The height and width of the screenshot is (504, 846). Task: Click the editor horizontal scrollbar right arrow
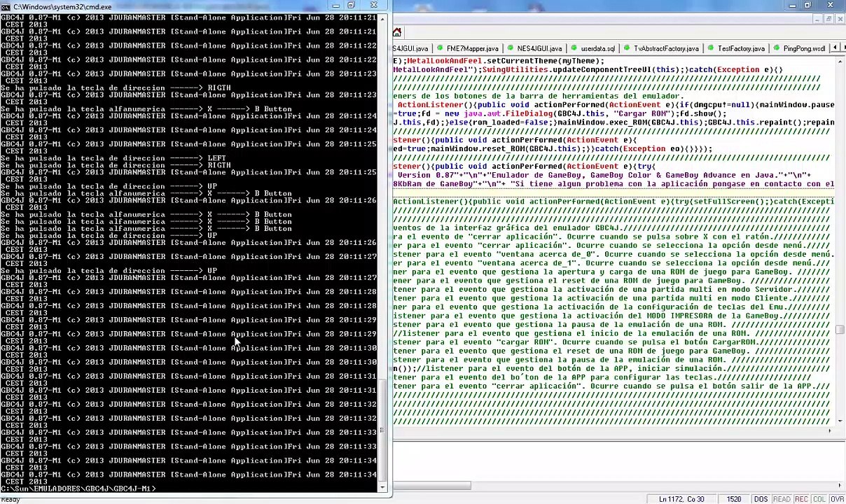point(831,432)
